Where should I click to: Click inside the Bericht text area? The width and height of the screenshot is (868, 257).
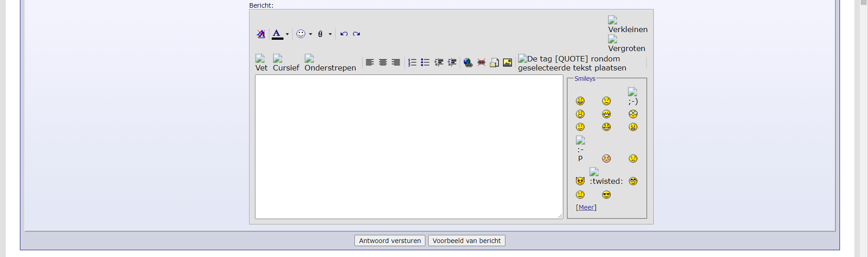[409, 147]
